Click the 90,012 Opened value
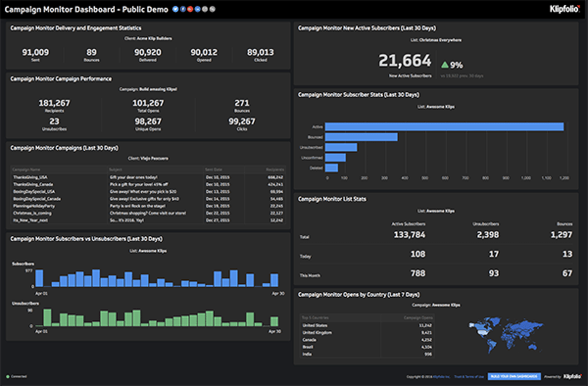This screenshot has width=588, height=386. [x=204, y=52]
